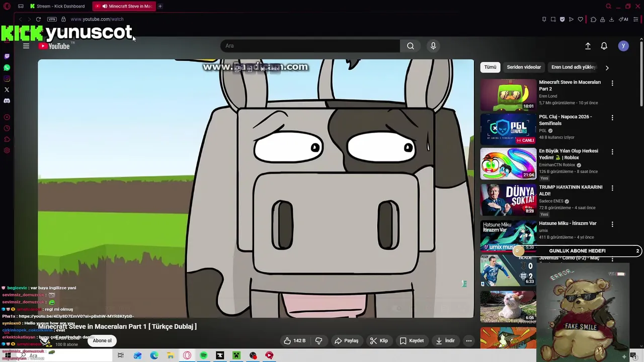Select the Seriden videolar chip
This screenshot has width=644, height=362.
(x=524, y=67)
